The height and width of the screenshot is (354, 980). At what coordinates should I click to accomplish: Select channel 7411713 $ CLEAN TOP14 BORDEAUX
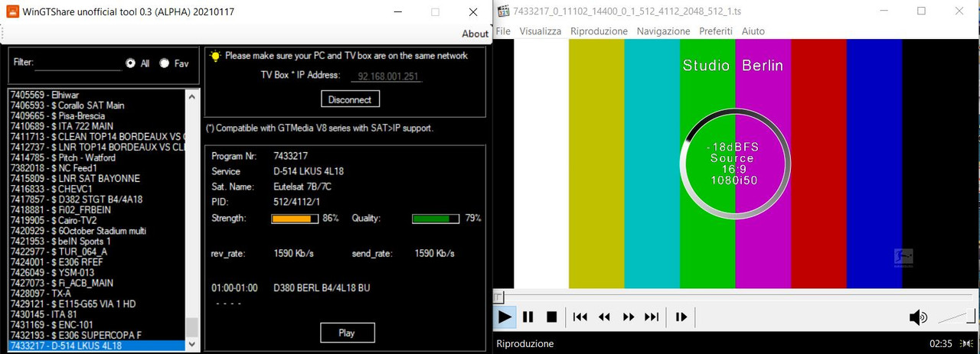96,136
